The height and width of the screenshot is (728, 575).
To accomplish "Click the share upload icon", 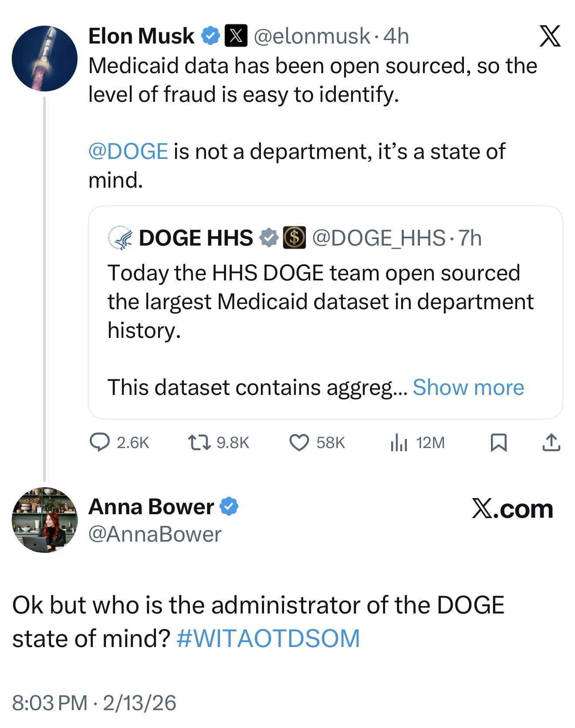I will pos(551,442).
